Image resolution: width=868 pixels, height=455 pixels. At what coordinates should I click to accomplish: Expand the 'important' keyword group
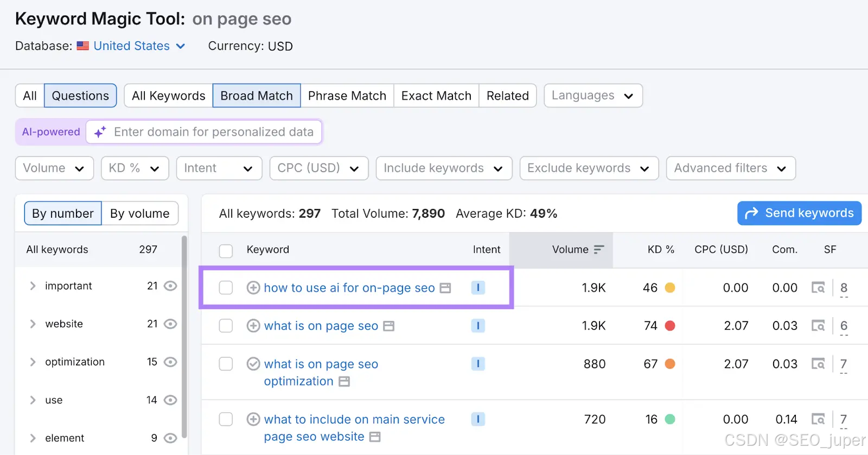[x=33, y=286]
